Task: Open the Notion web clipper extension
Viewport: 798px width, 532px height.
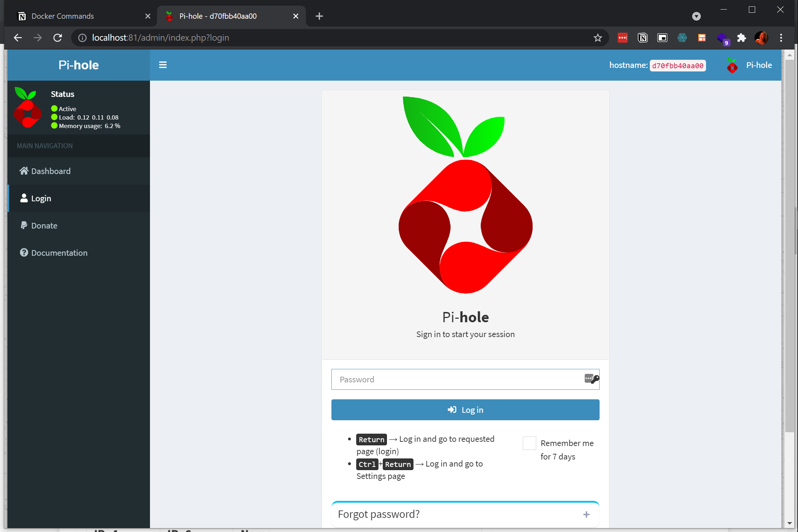Action: 642,38
